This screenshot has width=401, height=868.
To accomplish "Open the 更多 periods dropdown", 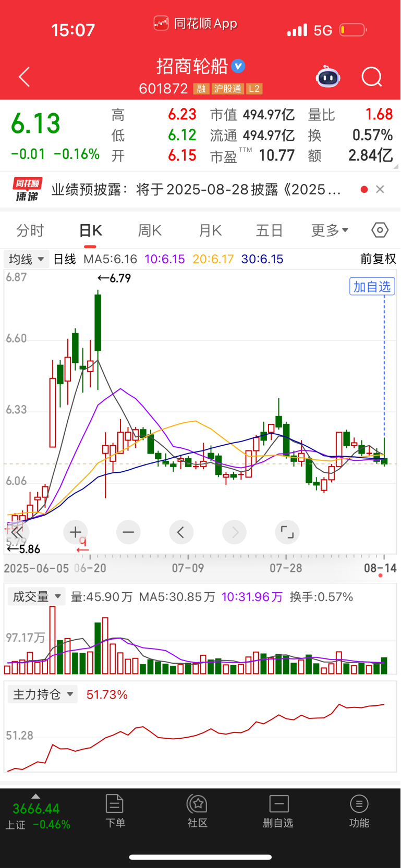I will point(330,230).
